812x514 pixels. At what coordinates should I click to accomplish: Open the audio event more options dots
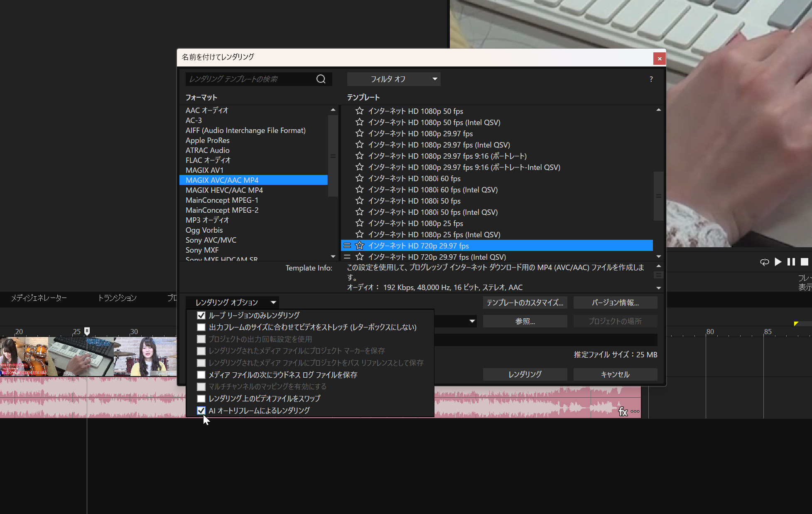(x=635, y=411)
